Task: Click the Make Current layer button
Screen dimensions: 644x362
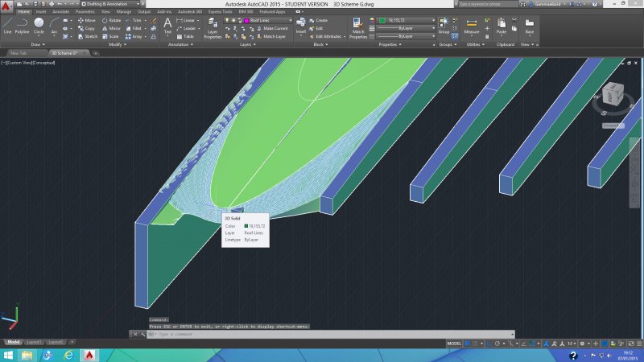Action: (273, 28)
